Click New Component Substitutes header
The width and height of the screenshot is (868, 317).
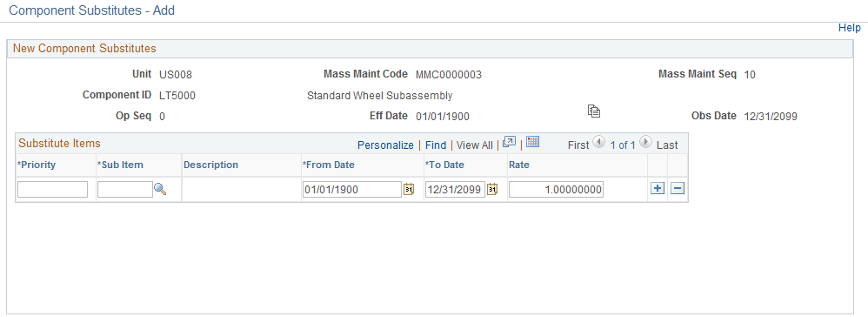[84, 48]
